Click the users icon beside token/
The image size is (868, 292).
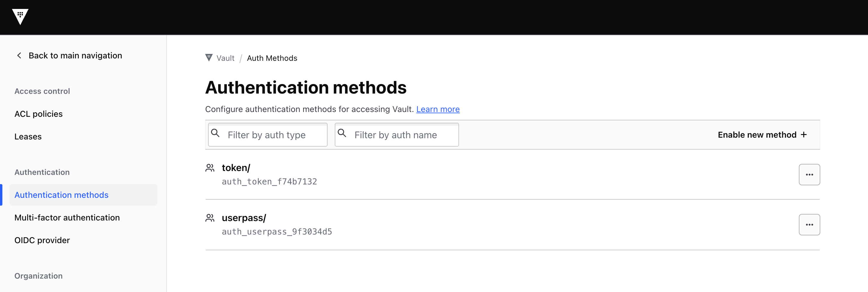(210, 168)
